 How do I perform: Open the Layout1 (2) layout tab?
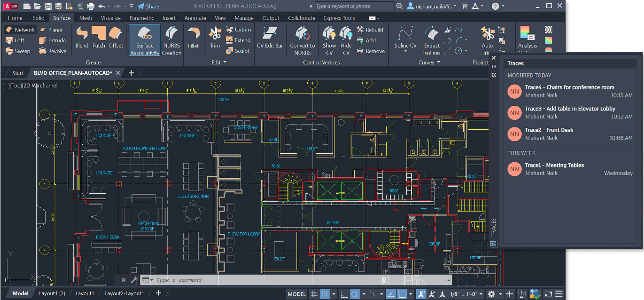tap(52, 293)
